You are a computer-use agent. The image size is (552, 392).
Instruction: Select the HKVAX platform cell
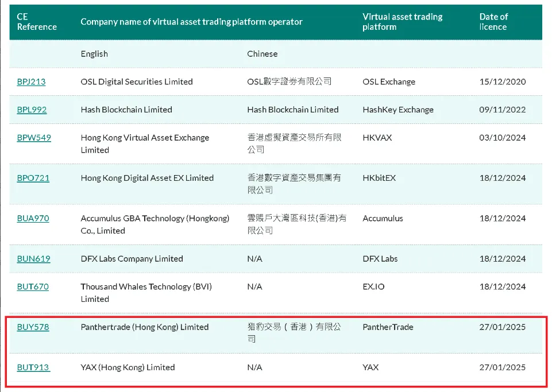pos(377,138)
